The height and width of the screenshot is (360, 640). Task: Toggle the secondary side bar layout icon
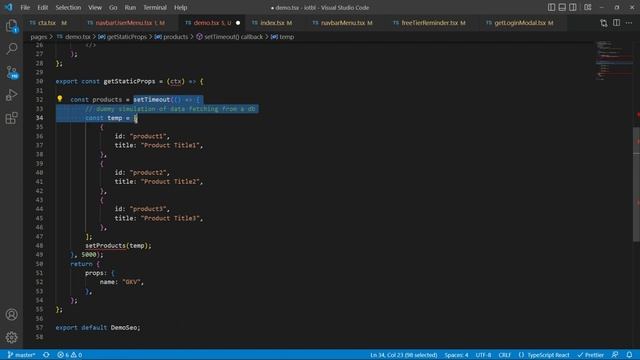point(573,7)
